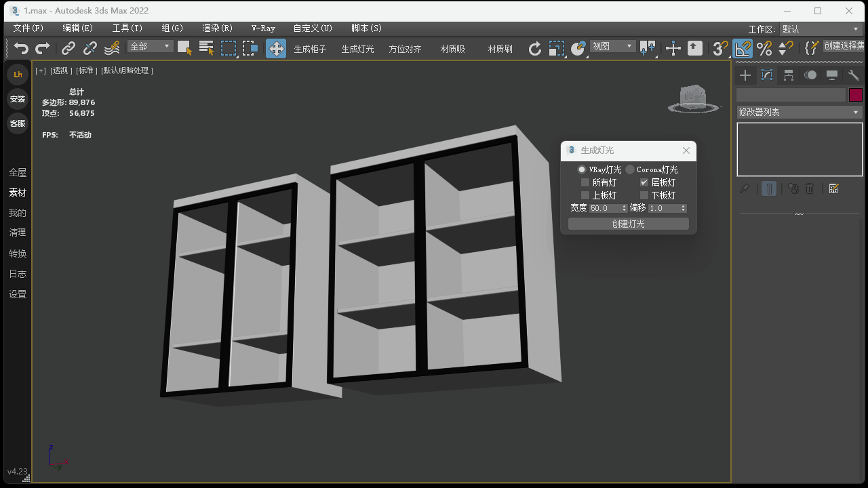Toggle the Angle Snap icon
Viewport: 868px width, 488px height.
point(743,48)
